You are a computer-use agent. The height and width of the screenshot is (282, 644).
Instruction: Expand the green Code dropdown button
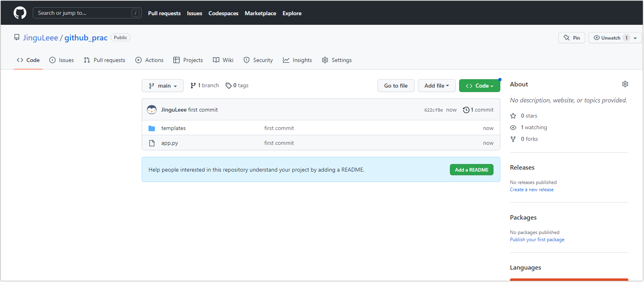479,86
